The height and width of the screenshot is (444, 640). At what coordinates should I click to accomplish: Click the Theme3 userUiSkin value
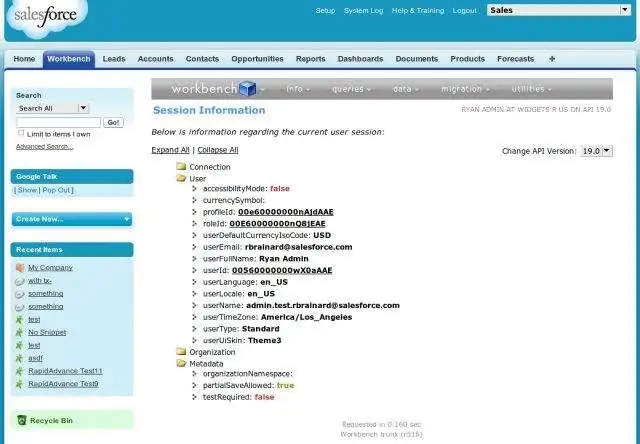264,340
